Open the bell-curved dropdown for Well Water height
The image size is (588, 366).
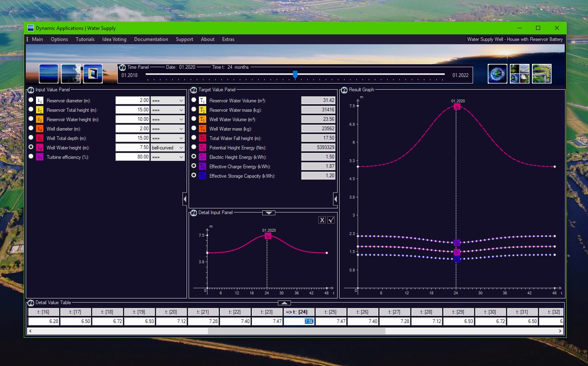168,147
